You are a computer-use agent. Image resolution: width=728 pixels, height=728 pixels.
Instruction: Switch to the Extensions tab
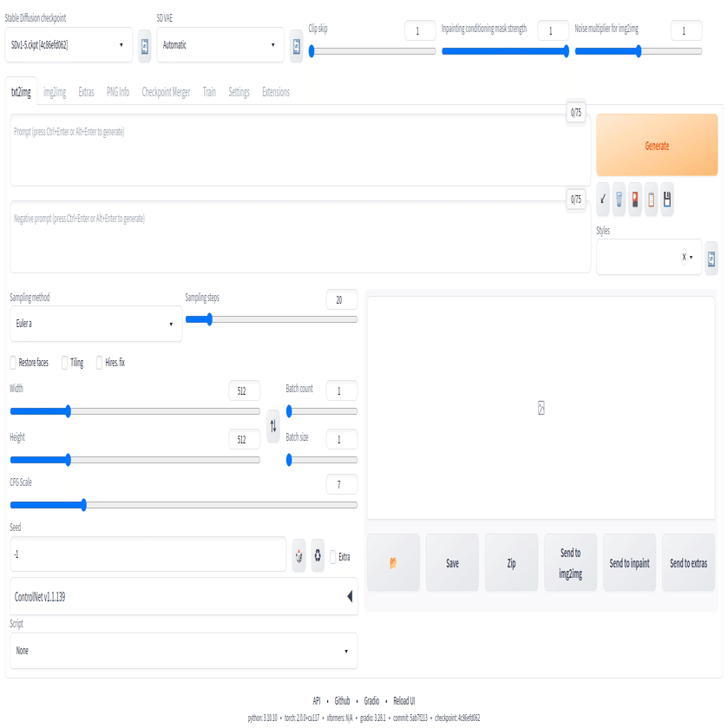(276, 92)
